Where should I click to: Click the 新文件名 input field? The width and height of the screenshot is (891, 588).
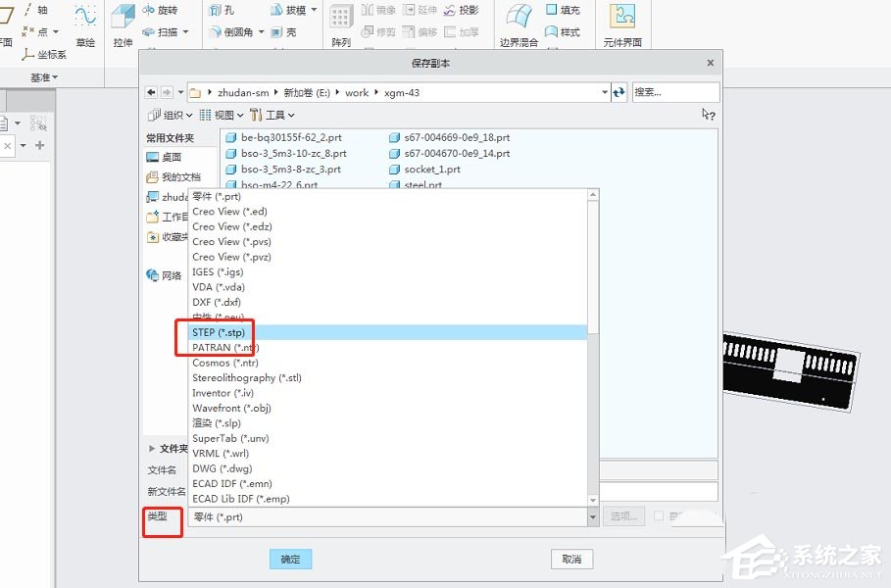[658, 491]
